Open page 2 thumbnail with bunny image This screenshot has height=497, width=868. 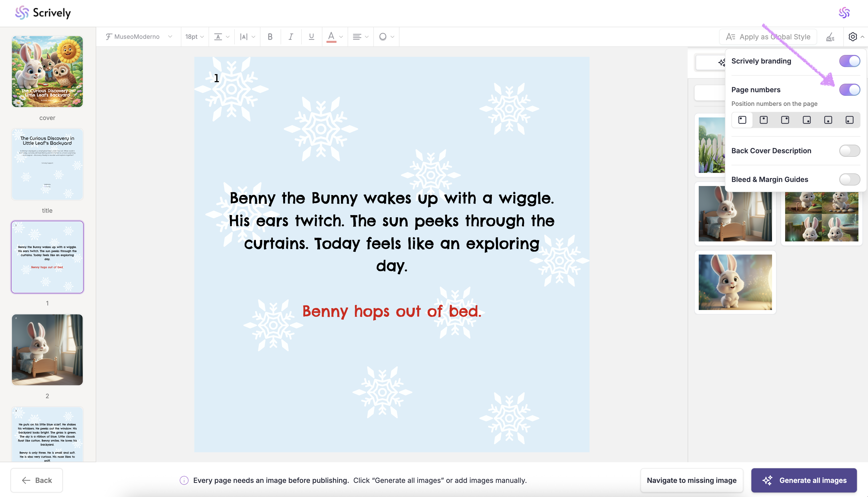47,350
